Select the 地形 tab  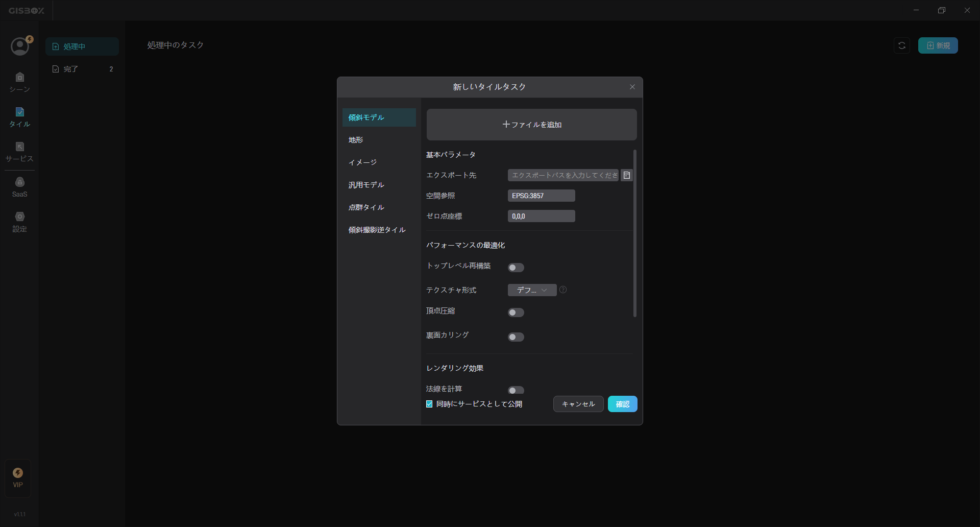click(379, 140)
